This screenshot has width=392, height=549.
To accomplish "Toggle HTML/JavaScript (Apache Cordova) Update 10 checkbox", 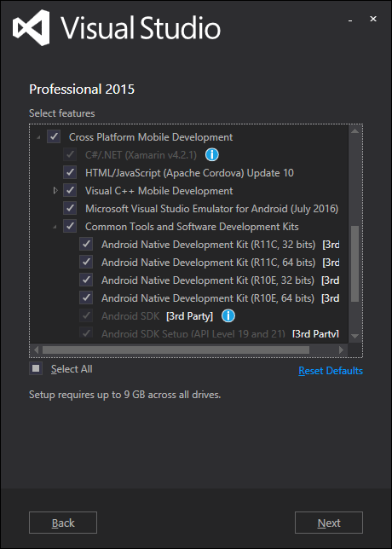I will [x=70, y=172].
